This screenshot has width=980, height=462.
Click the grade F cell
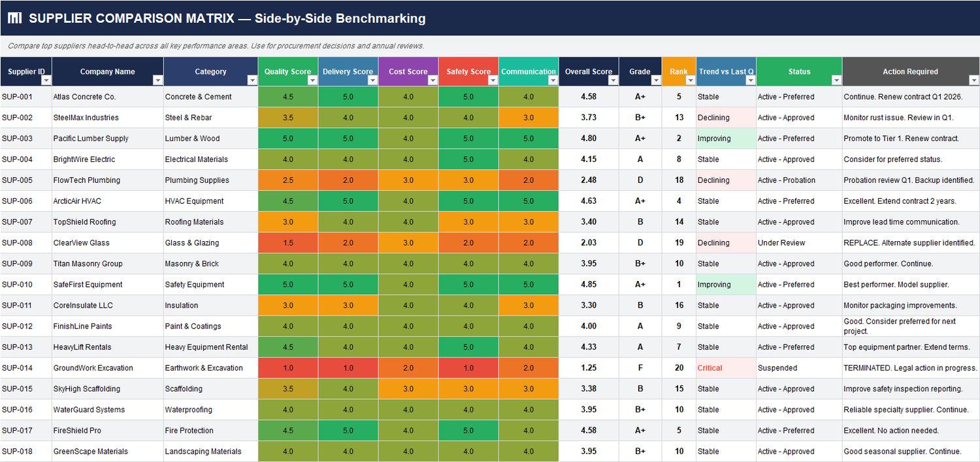[x=640, y=368]
